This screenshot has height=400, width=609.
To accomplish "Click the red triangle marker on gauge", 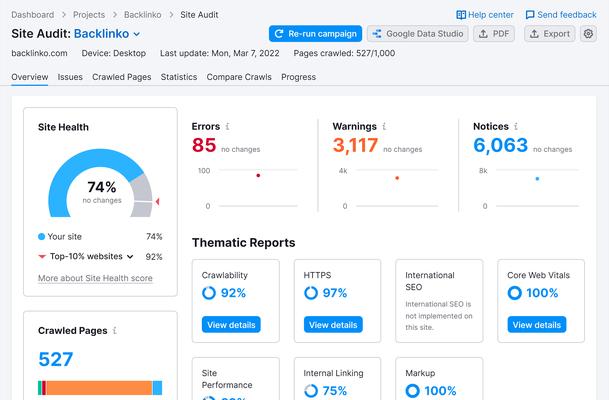I will click(x=157, y=201).
